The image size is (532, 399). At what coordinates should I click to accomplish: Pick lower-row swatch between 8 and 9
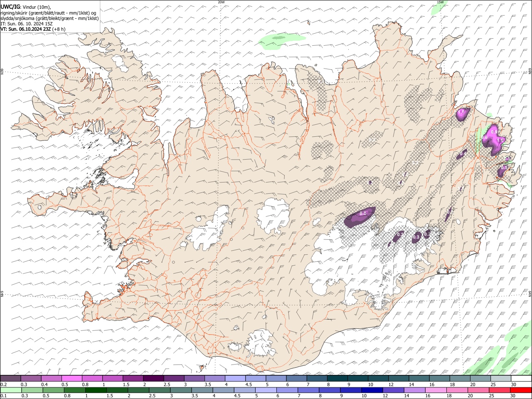tap(329, 390)
